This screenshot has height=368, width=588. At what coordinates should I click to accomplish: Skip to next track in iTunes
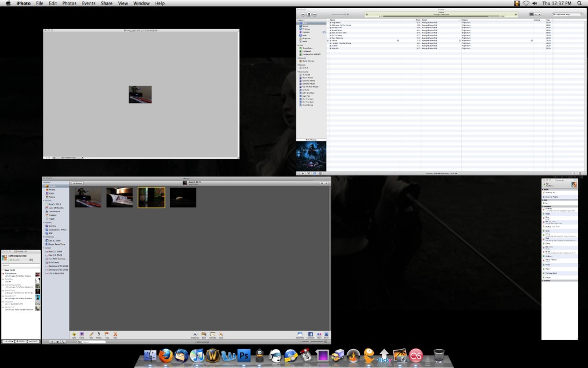point(315,14)
